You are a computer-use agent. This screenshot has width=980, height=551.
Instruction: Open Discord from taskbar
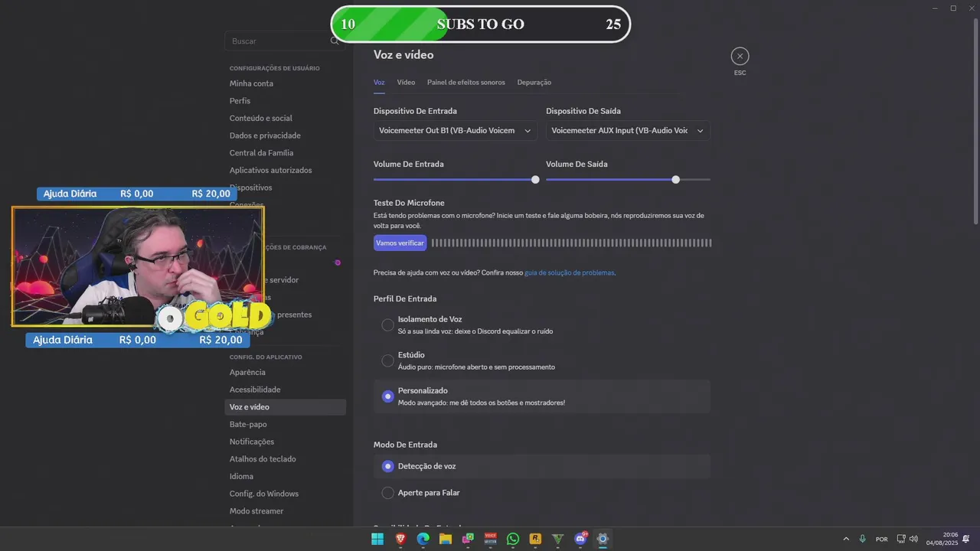coord(580,539)
